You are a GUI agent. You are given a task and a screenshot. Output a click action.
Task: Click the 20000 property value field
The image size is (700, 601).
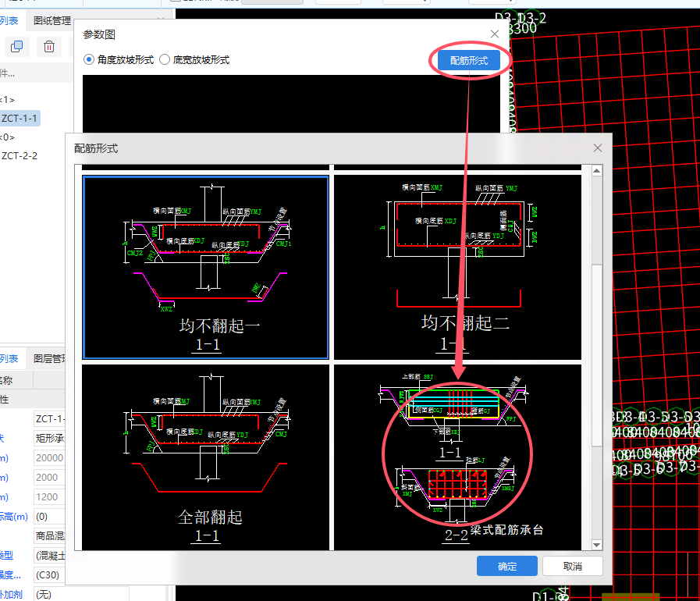tap(49, 458)
